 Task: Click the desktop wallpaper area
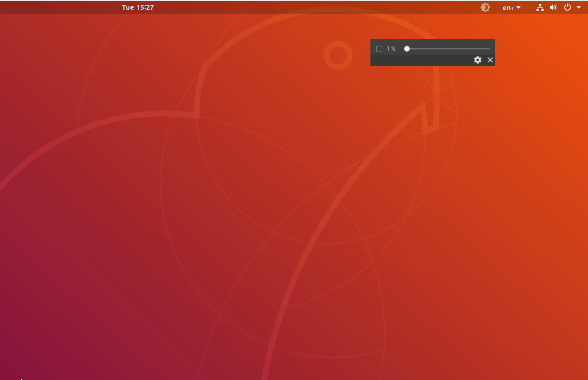click(x=196, y=221)
